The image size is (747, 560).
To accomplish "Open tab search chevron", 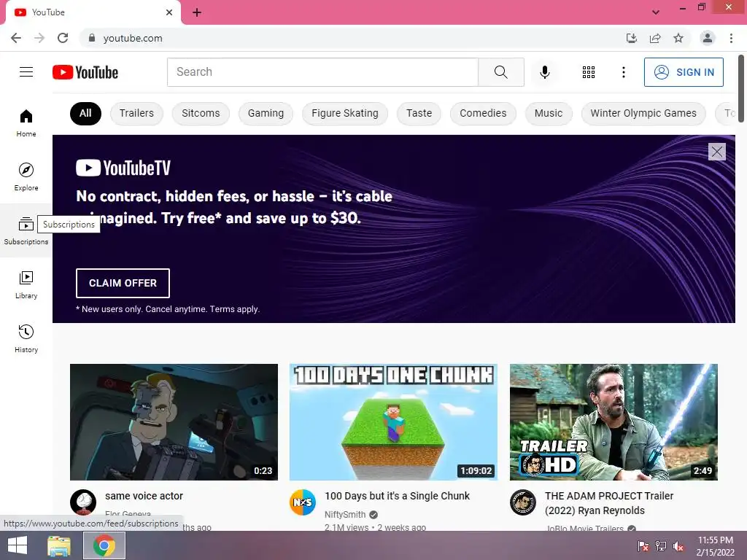I will coord(656,12).
